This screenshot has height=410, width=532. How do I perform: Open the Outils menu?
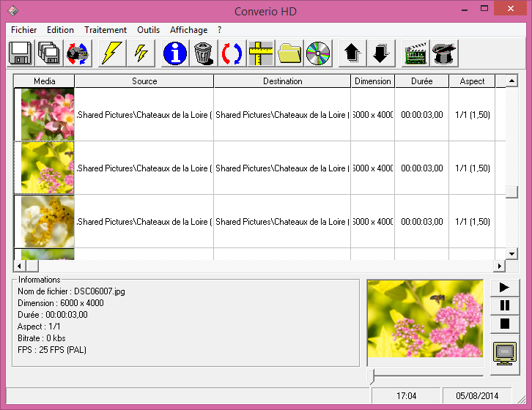(148, 30)
